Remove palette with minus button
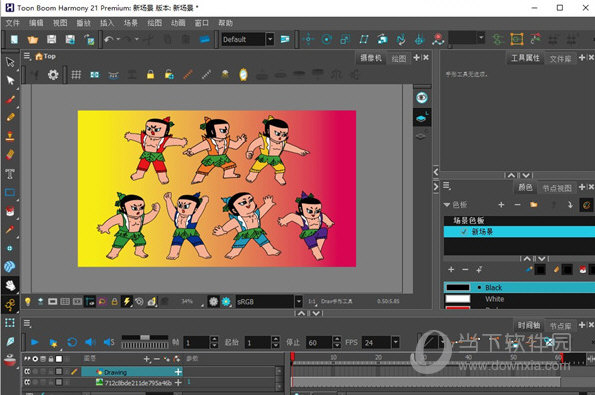The width and height of the screenshot is (595, 395). click(x=517, y=205)
